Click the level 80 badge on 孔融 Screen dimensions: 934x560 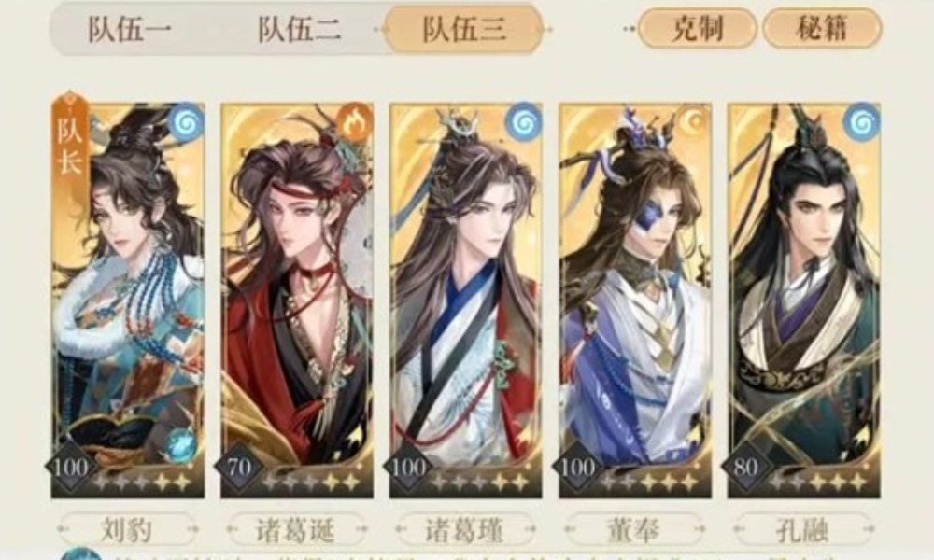(746, 468)
